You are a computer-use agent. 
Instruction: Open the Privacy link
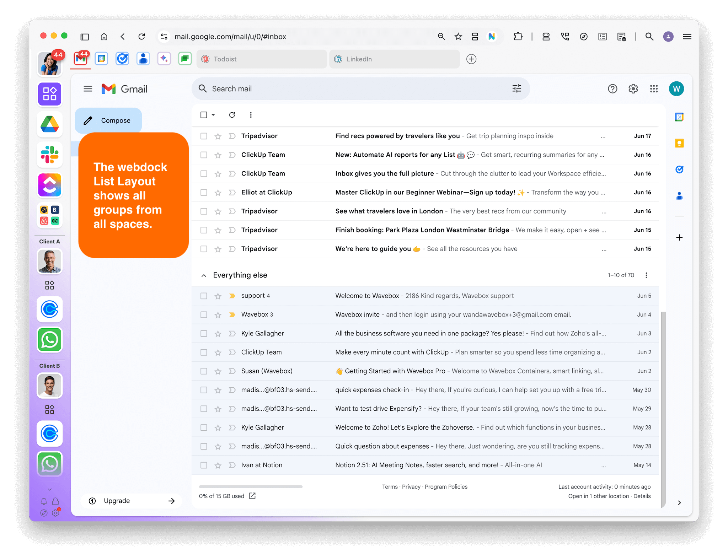tap(411, 487)
